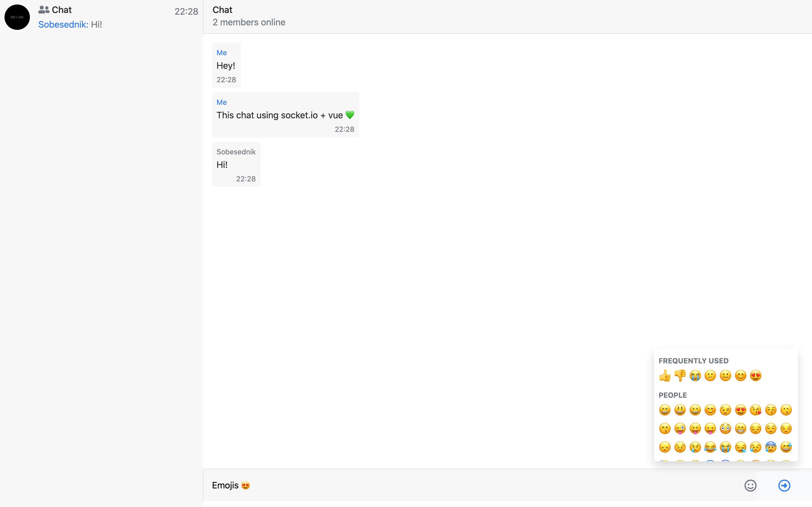Click the socket.io + vue message bubble

285,115
